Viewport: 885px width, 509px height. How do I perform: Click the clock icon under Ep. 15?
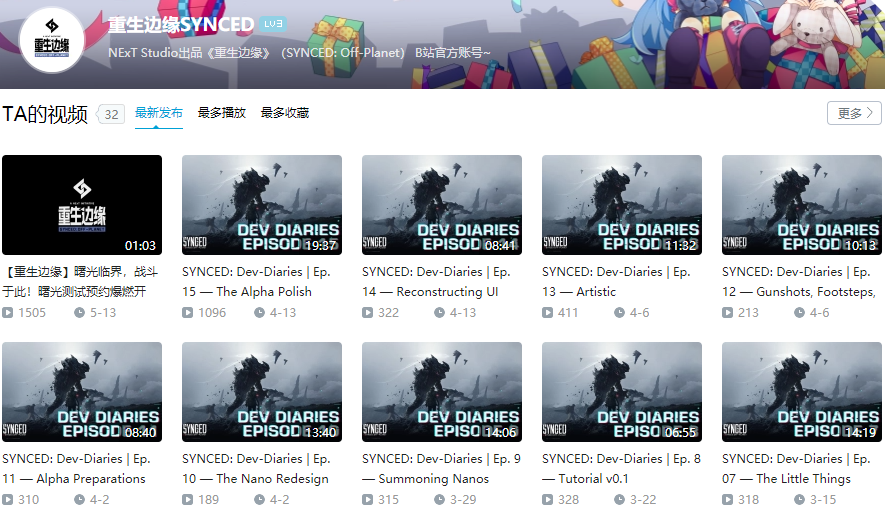[x=259, y=313]
